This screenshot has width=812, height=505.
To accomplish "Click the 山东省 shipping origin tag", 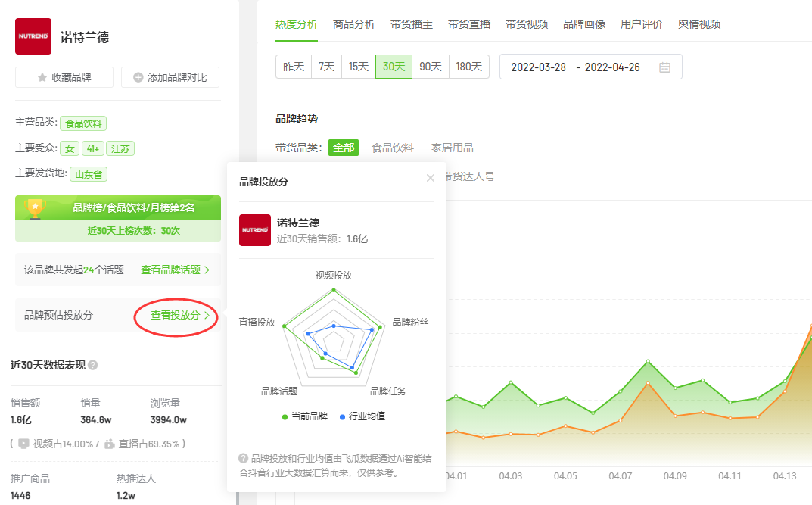I will (x=88, y=175).
